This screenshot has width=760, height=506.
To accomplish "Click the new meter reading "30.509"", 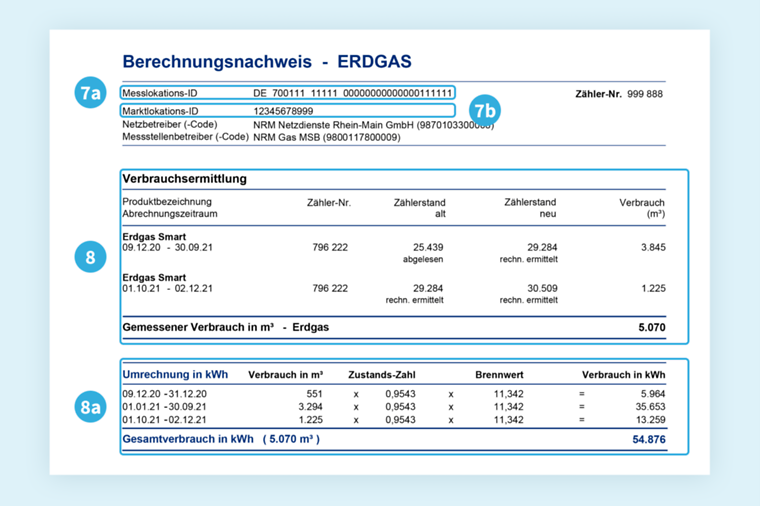I will pos(542,288).
